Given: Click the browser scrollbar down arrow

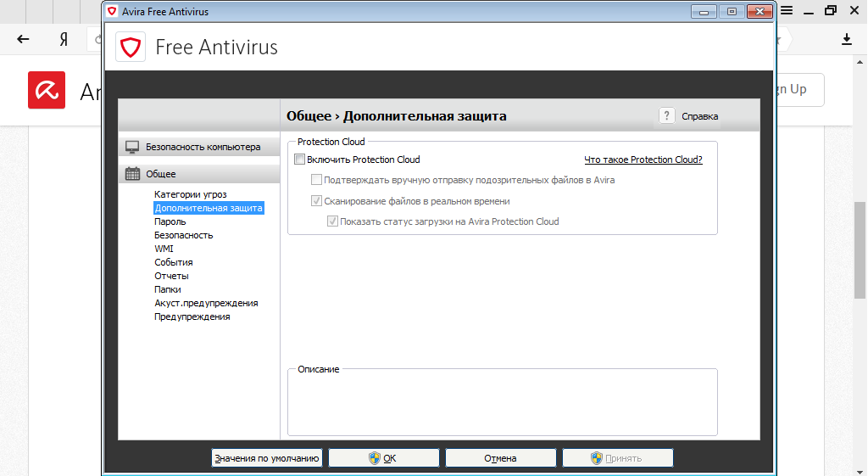Looking at the screenshot, I should pos(860,472).
